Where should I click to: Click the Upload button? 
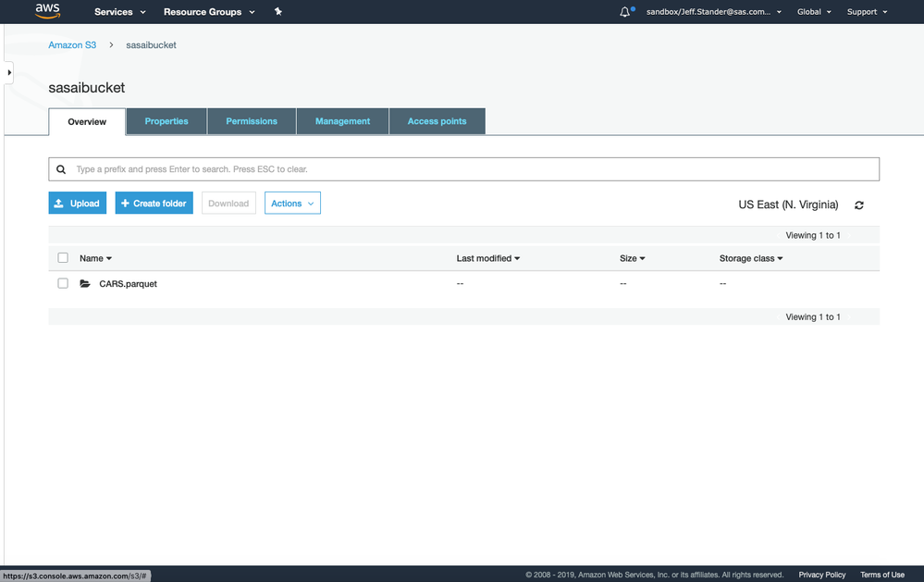pos(78,203)
